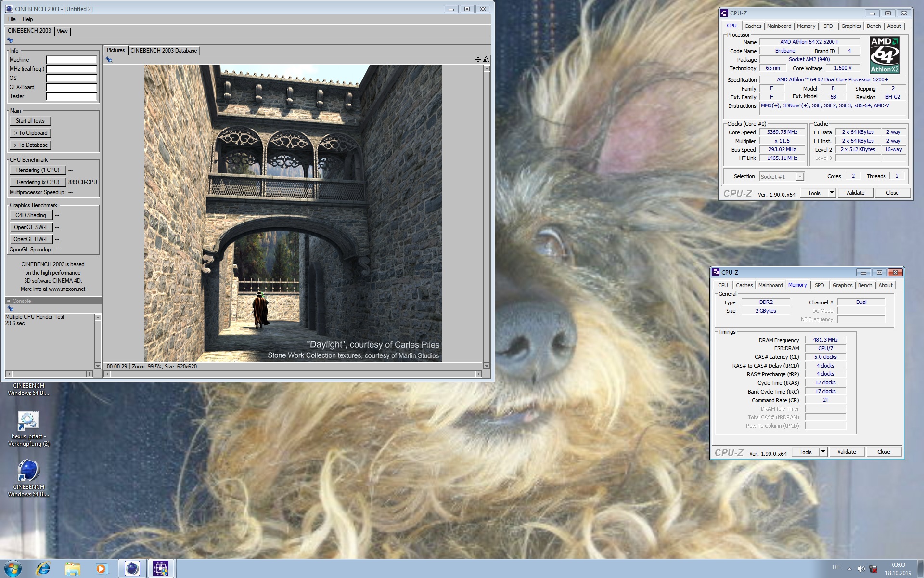Click Start all tests button
Image resolution: width=924 pixels, height=578 pixels.
pyautogui.click(x=30, y=121)
